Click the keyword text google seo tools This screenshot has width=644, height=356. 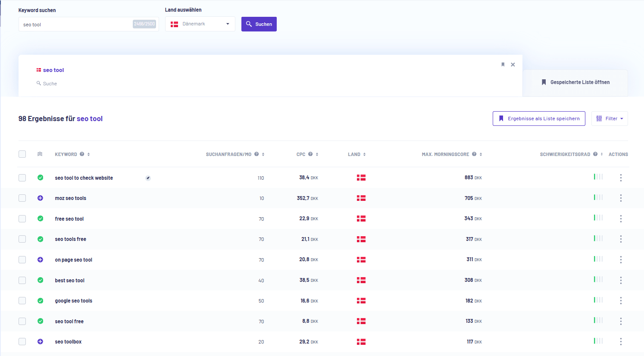click(74, 301)
